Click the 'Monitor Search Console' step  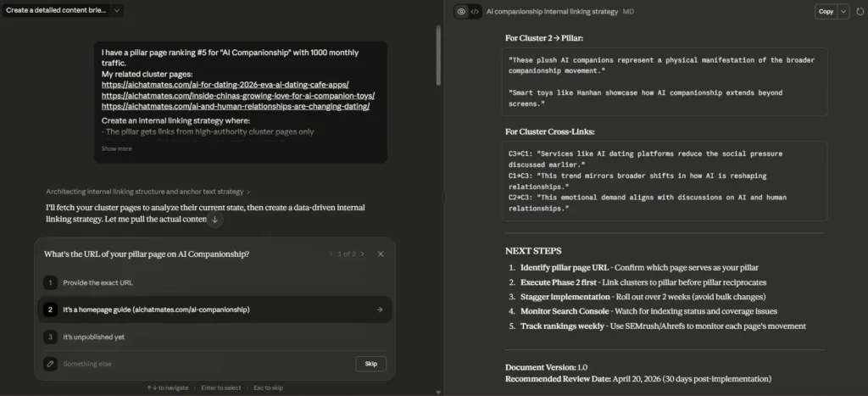coord(648,311)
